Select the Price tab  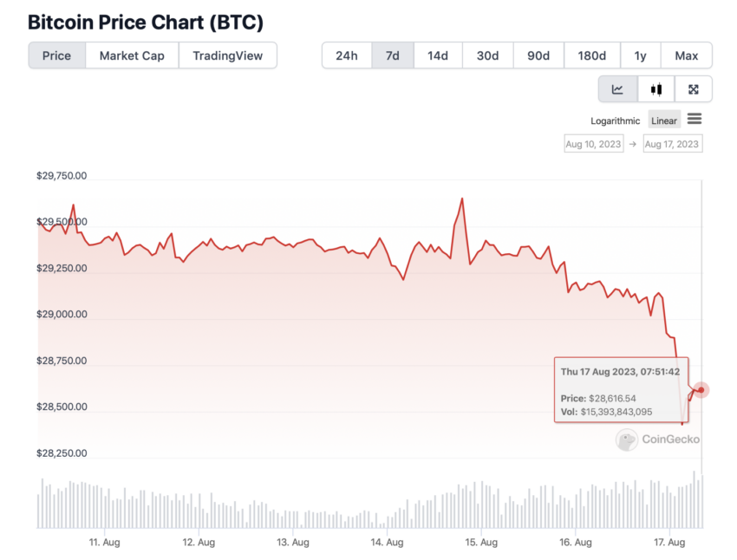point(57,55)
